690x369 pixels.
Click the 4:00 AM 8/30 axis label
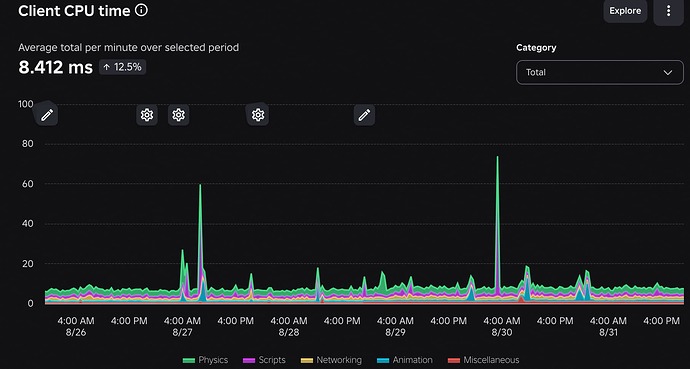pos(502,326)
